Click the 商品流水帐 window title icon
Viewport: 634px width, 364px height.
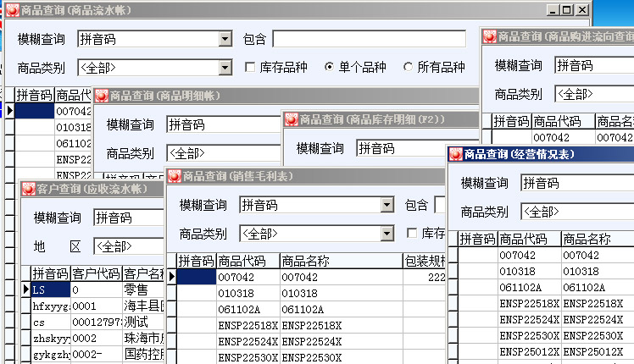click(11, 10)
